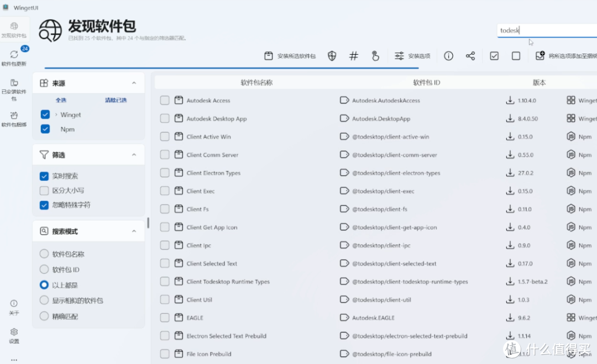Click the File Icon Prebuild package name

[x=208, y=354]
